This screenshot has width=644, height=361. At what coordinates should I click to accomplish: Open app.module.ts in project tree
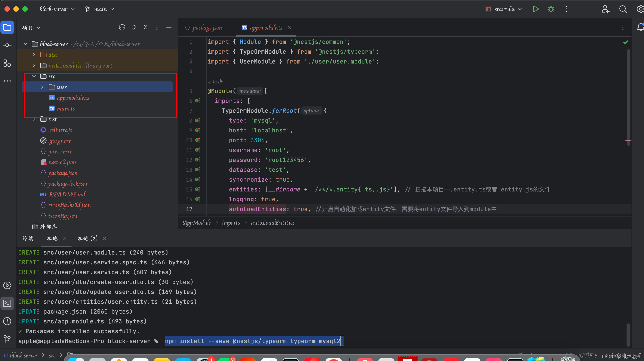(73, 98)
